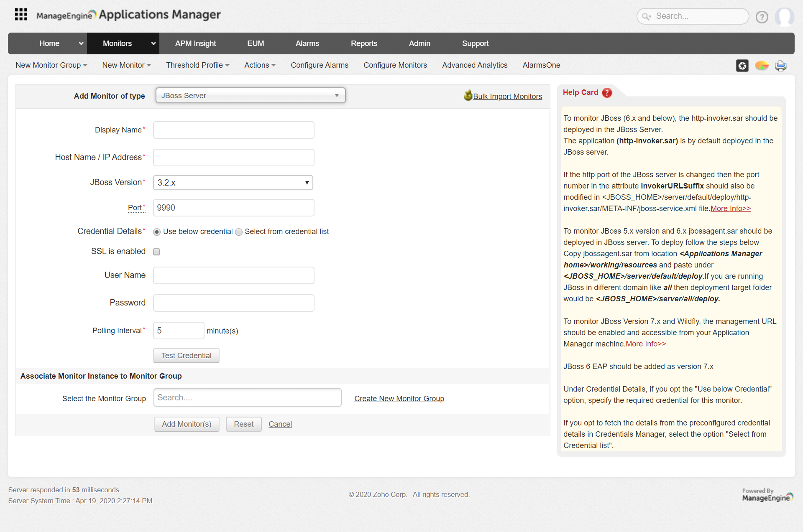Viewport: 803px width, 532px height.
Task: Select the Select from credential list radio
Action: tap(239, 232)
